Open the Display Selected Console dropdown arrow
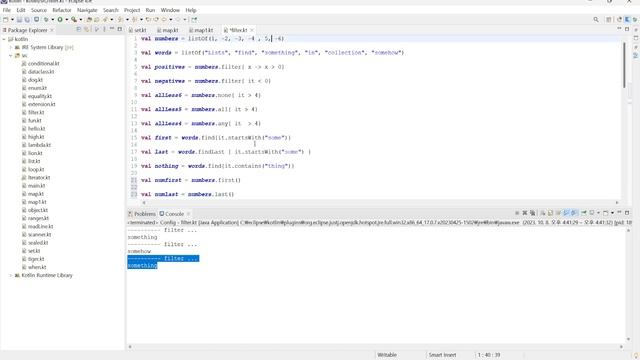 tap(598, 213)
